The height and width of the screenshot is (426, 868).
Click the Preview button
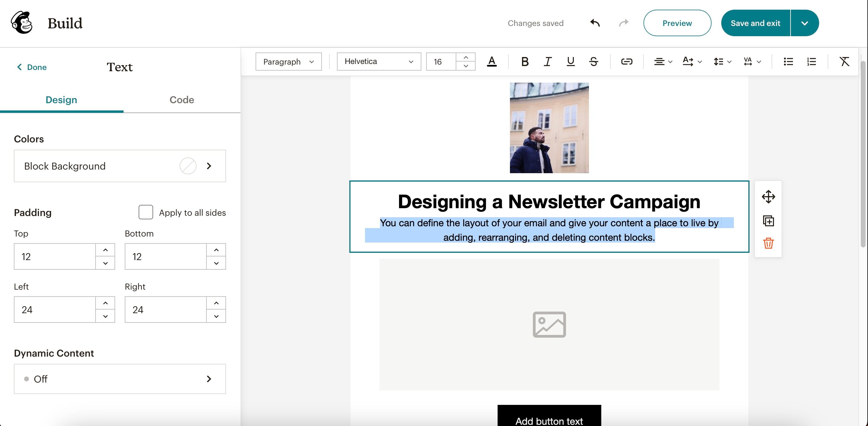677,23
